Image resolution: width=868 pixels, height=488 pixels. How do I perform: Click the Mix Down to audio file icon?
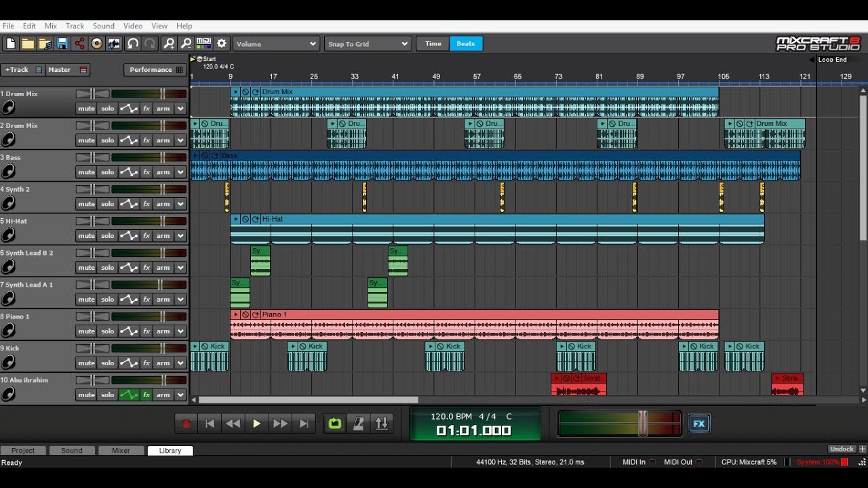pos(114,43)
